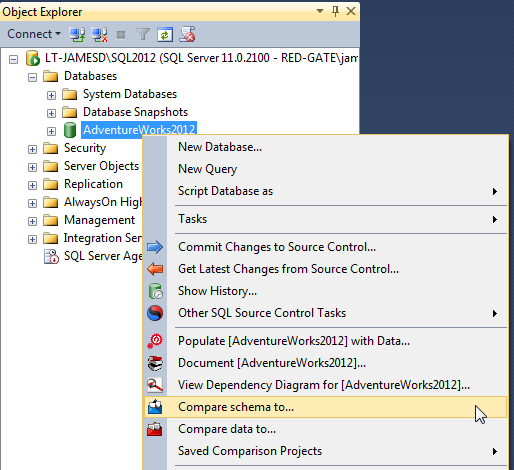
Task: Click the SQL Server Agent icon
Action: pyautogui.click(x=51, y=257)
